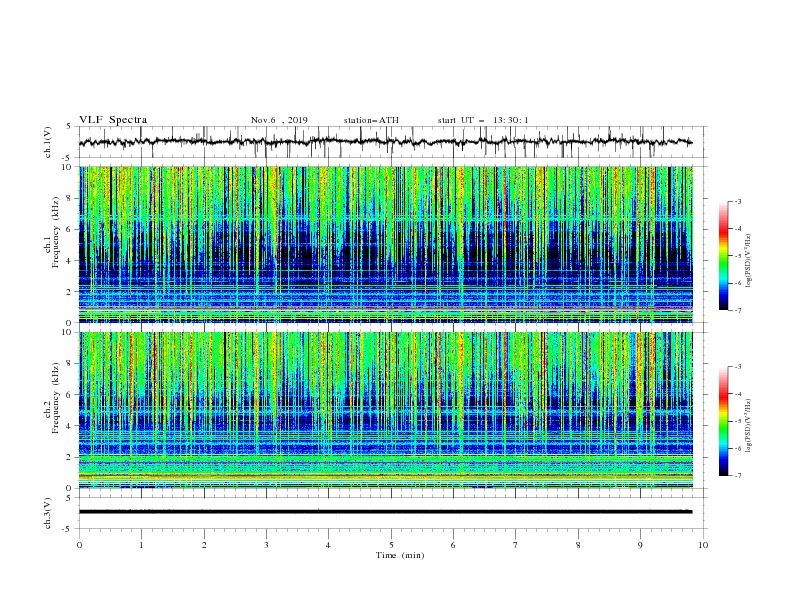This screenshot has width=792, height=612.
Task: Click the ch.1 "Frequency (kHz)" axis label
Action: (56, 233)
